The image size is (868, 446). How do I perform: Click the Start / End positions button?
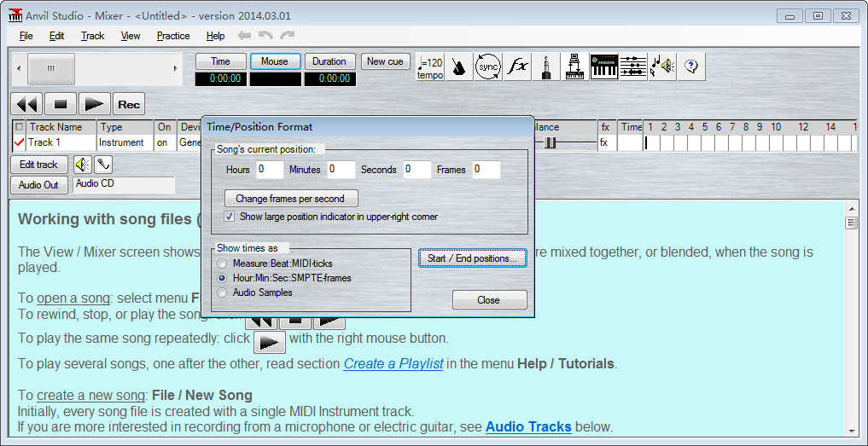[x=472, y=258]
